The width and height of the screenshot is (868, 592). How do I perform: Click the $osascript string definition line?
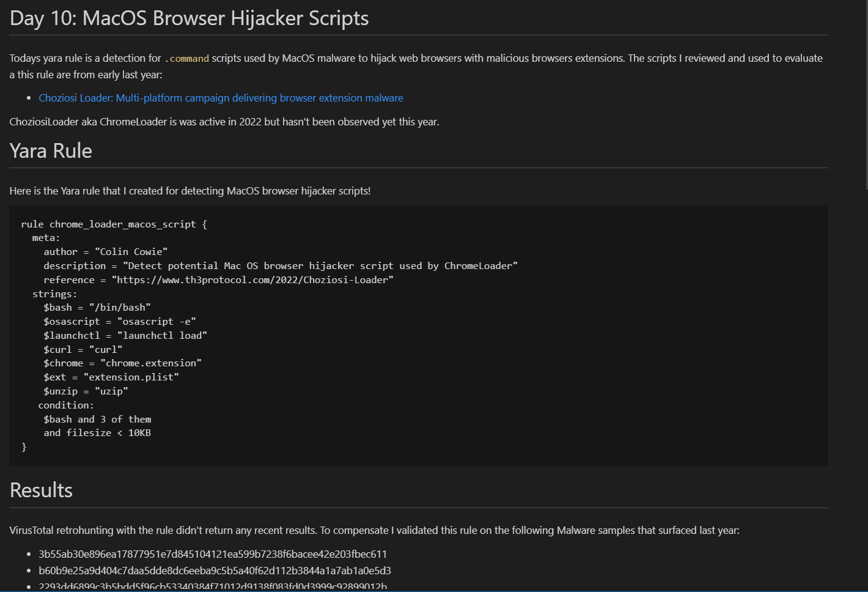(119, 322)
